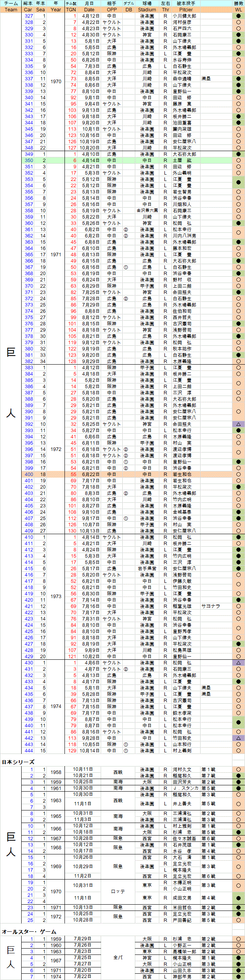Click the 'DB' column header
This screenshot has height=980, width=245.
(x=129, y=9)
